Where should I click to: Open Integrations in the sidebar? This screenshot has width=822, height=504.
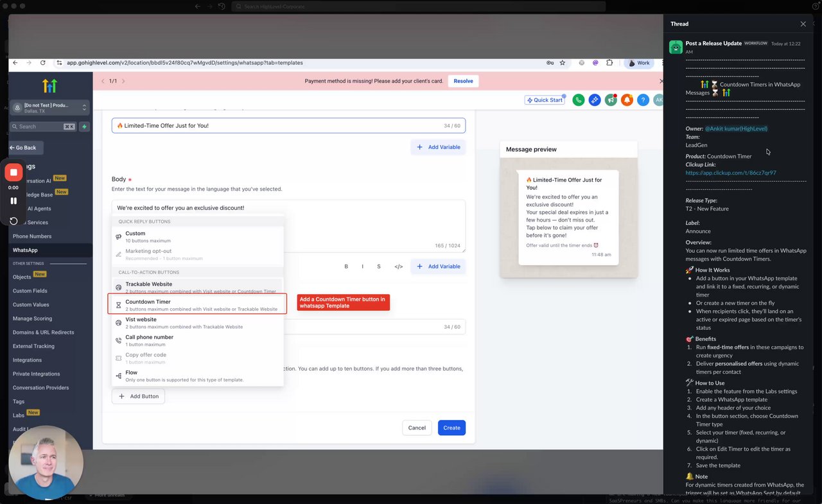click(x=27, y=360)
